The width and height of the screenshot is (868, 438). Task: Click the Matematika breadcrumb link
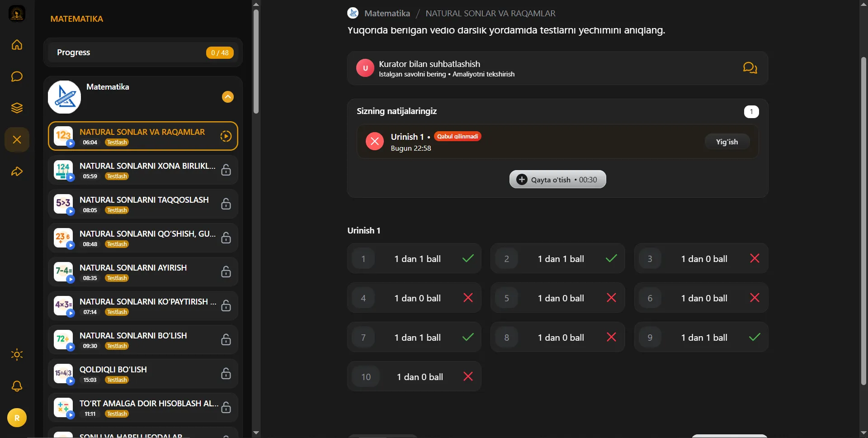387,13
